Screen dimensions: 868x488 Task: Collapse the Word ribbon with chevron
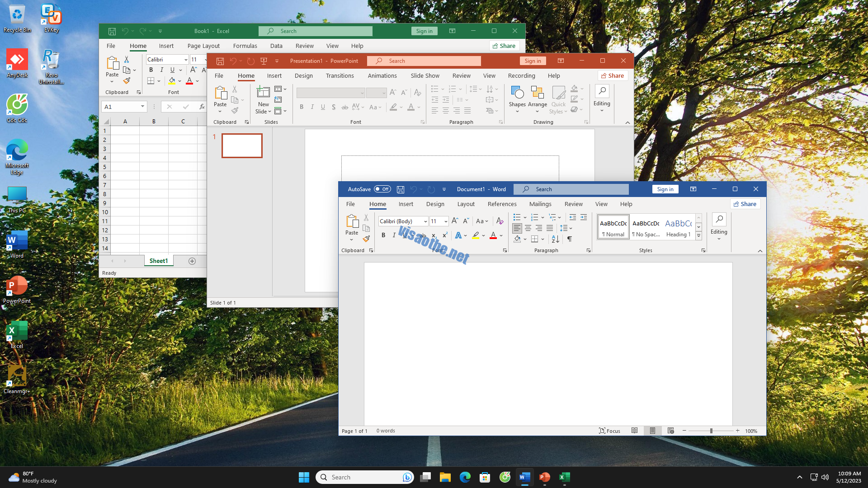[760, 251]
